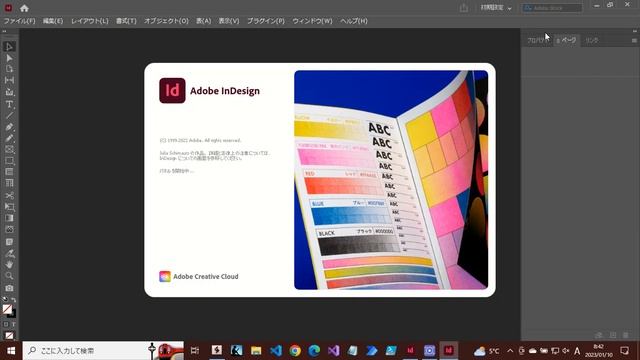This screenshot has width=640, height=360.
Task: Click the Share icon in title bar
Action: tap(464, 8)
